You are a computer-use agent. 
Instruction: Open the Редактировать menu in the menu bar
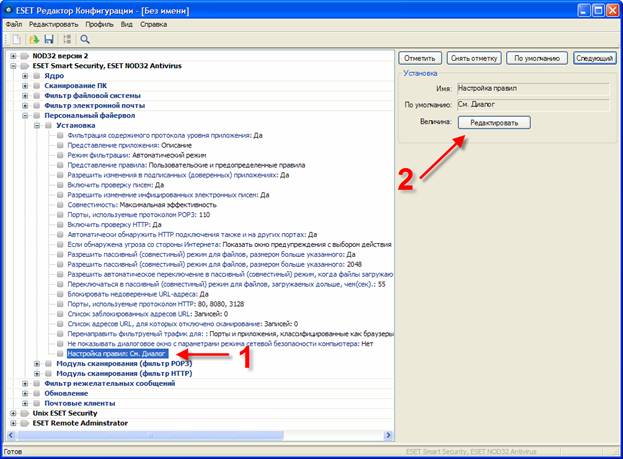(54, 24)
